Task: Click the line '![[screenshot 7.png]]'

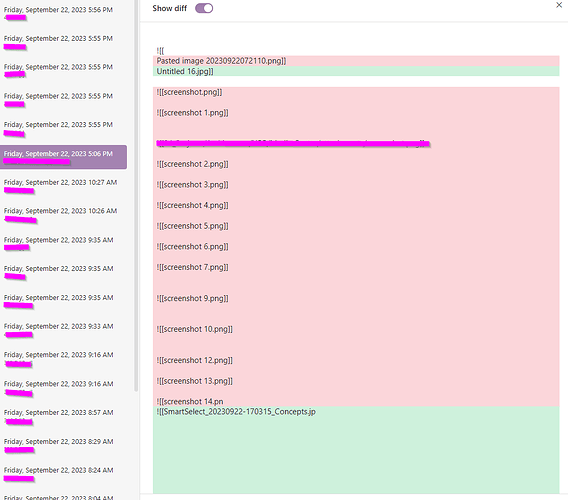Action: pyautogui.click(x=192, y=267)
